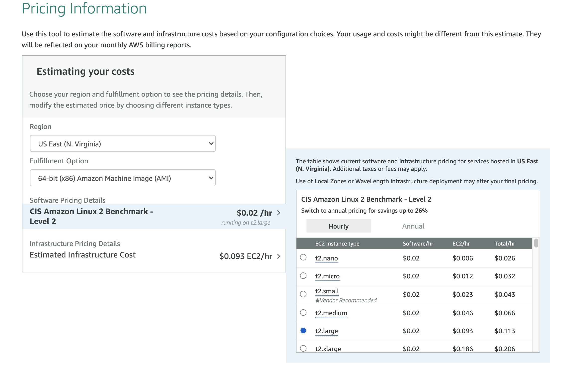Click the Vendor Recommended star label

click(346, 300)
